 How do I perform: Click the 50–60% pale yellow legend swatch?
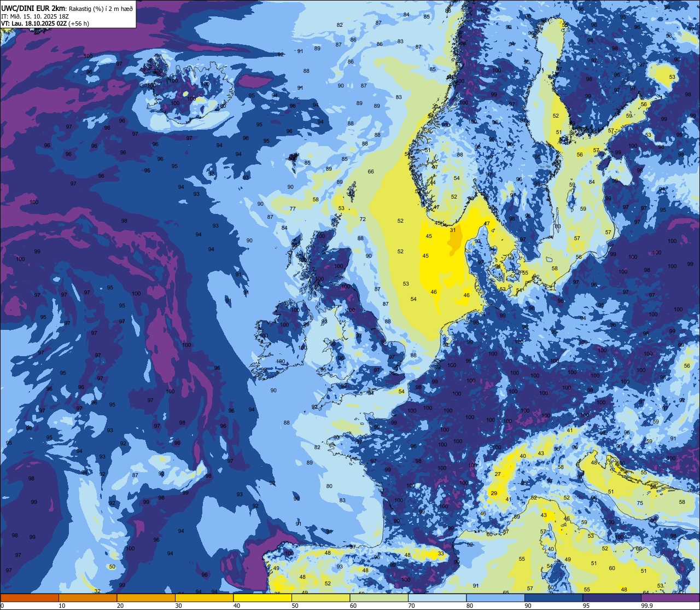320,597
